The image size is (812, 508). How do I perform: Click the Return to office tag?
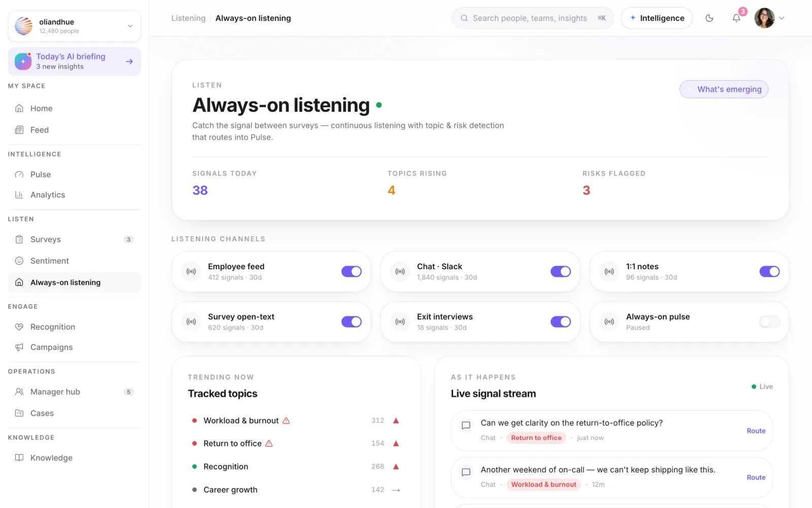pyautogui.click(x=536, y=438)
